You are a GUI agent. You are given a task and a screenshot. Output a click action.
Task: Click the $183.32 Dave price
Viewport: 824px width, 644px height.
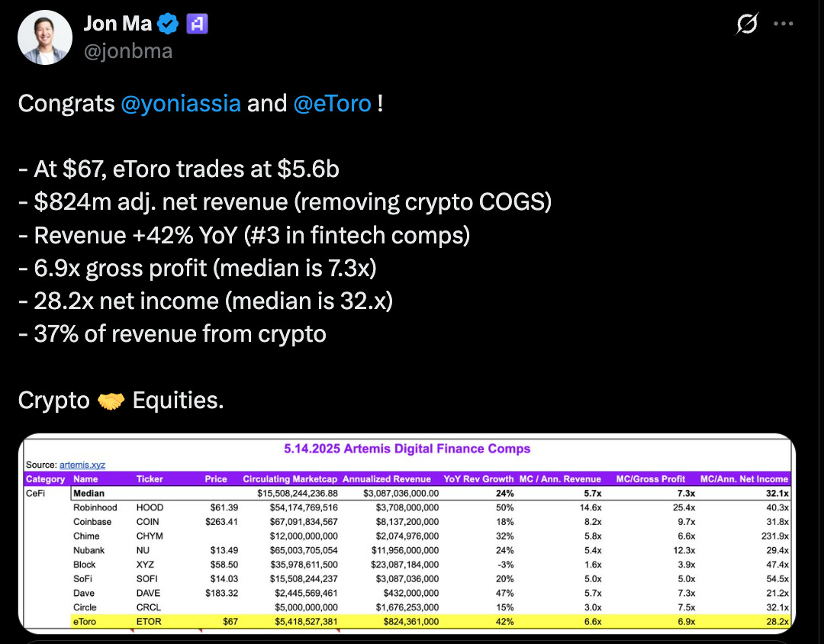pos(221,592)
